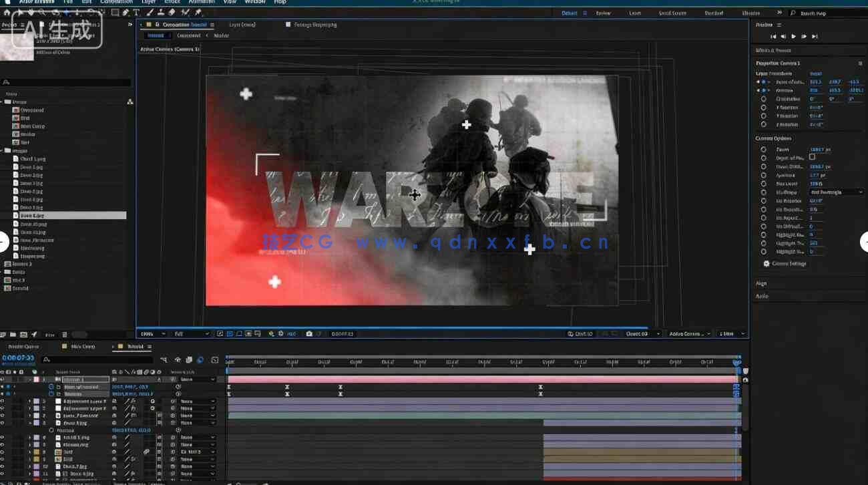Viewport: 868px width, 485px height.
Task: Open the Composition menu in menu bar
Action: [x=116, y=2]
